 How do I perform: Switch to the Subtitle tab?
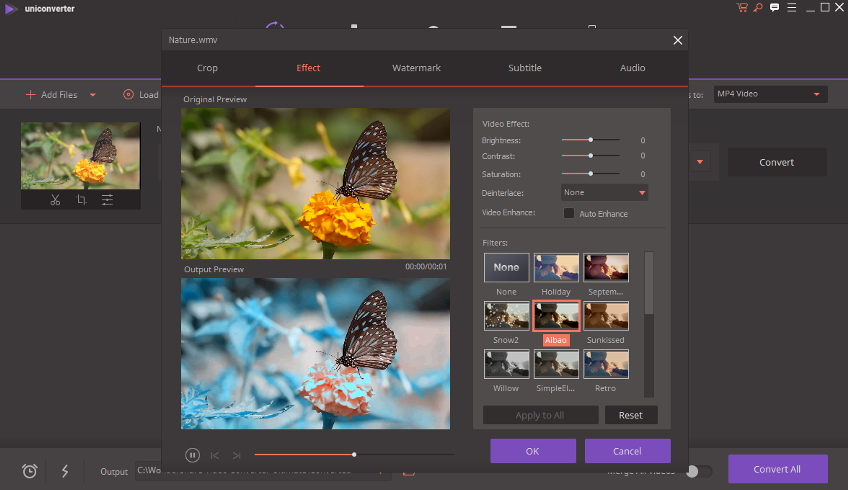coord(525,68)
